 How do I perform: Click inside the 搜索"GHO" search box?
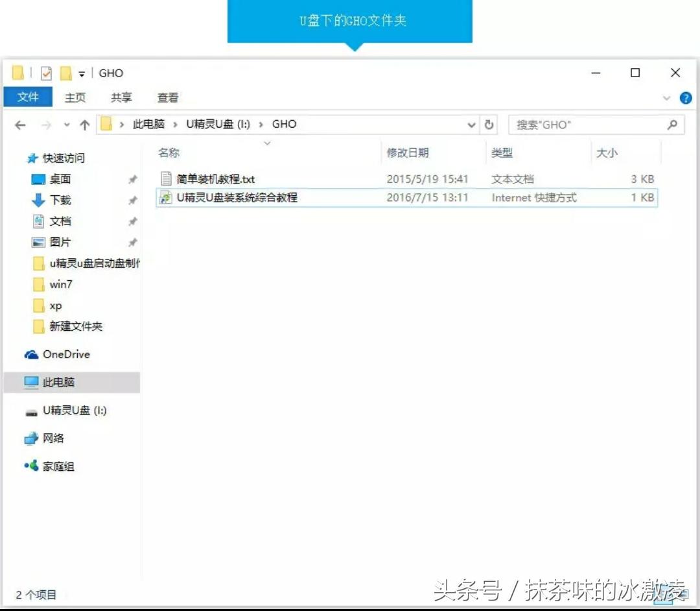[x=583, y=123]
